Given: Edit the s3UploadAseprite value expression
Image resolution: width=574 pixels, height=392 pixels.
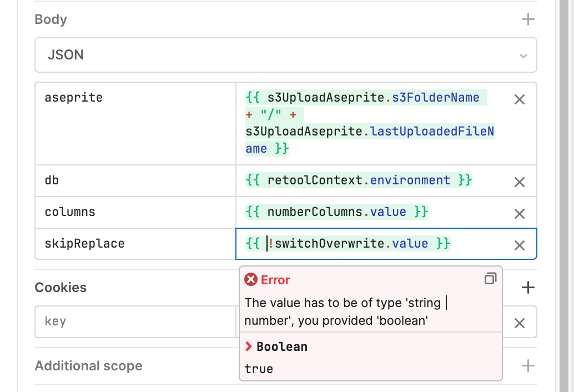Looking at the screenshot, I should tap(370, 123).
